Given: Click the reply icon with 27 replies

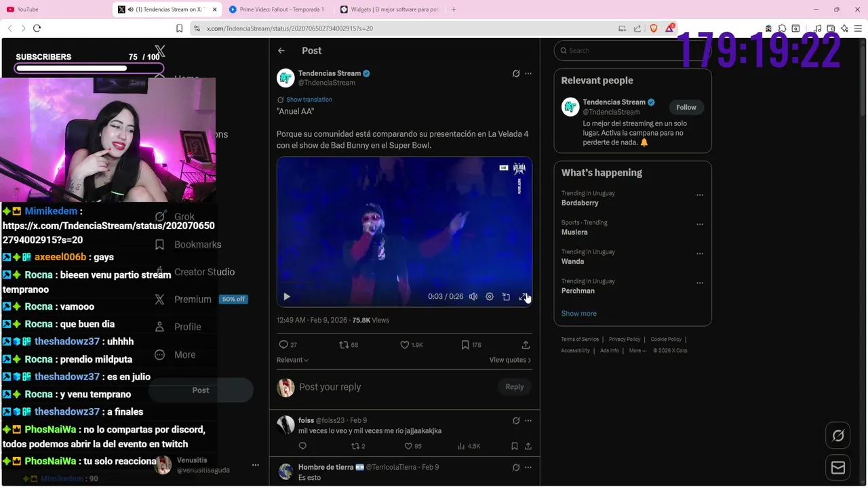Looking at the screenshot, I should [x=288, y=345].
